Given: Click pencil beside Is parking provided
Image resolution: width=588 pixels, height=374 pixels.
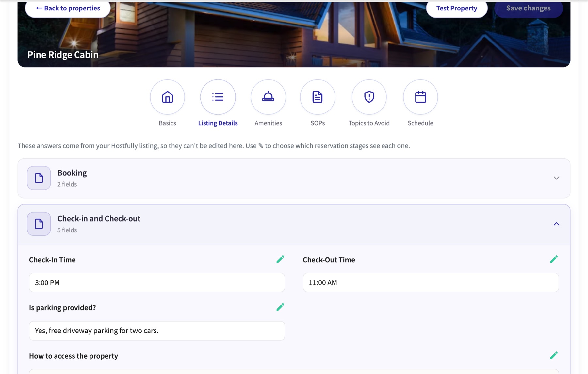Looking at the screenshot, I should click(280, 307).
